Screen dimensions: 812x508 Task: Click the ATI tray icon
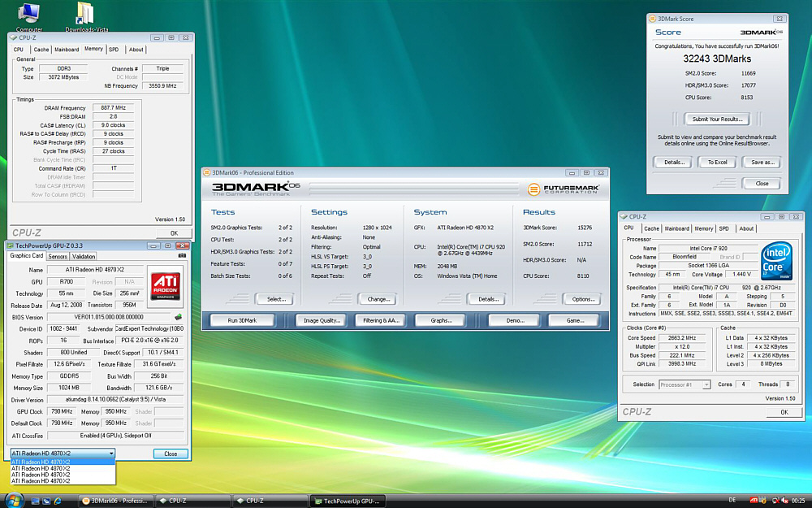point(754,500)
